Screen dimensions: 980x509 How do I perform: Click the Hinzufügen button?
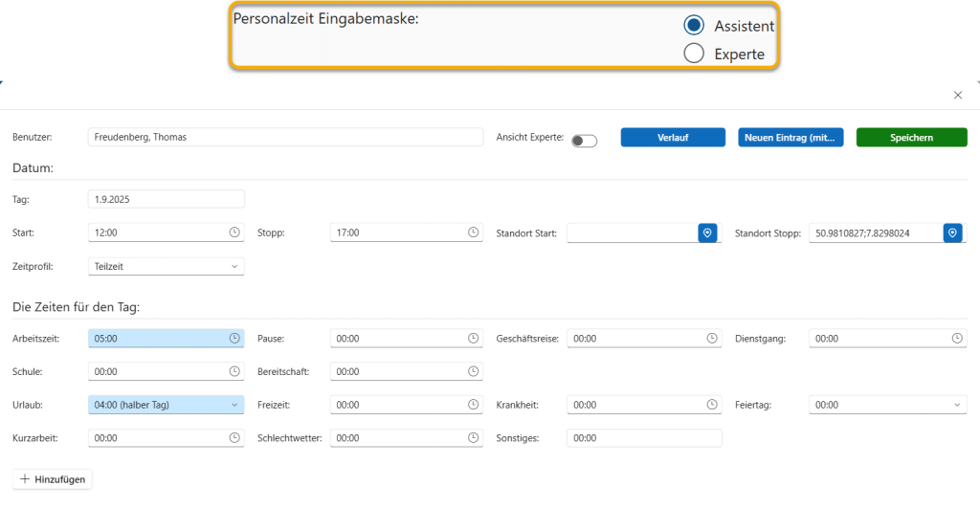click(x=53, y=478)
